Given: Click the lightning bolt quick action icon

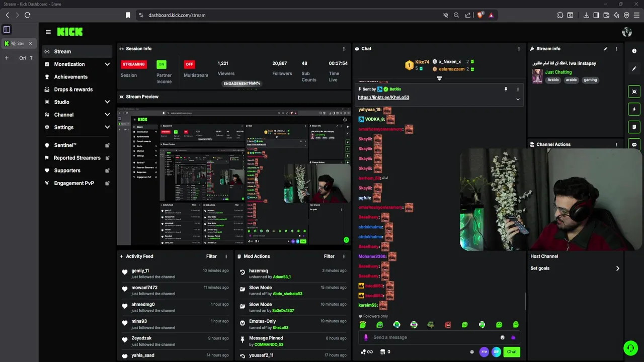Looking at the screenshot, I should coord(634,109).
